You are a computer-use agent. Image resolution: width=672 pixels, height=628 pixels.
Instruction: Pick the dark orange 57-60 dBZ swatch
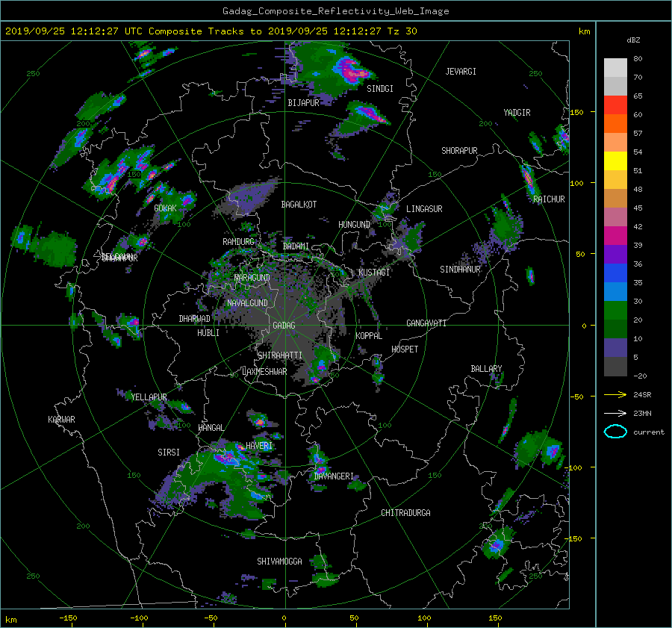click(615, 124)
